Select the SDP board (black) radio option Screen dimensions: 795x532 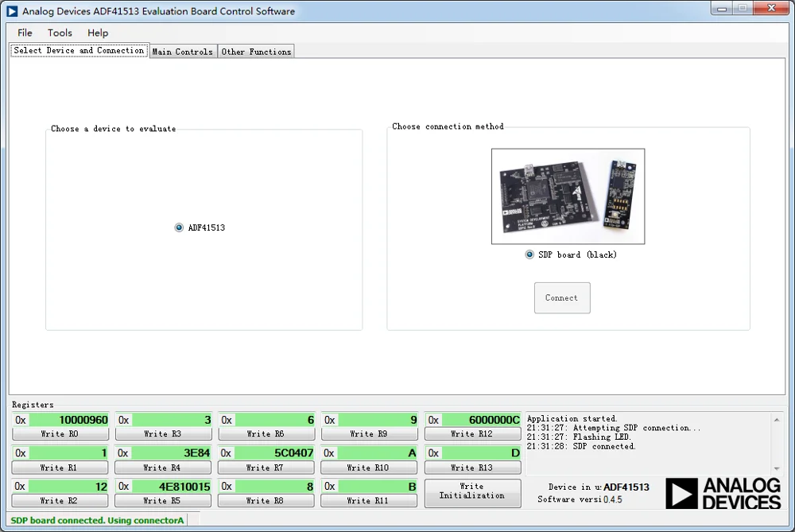[x=529, y=254]
